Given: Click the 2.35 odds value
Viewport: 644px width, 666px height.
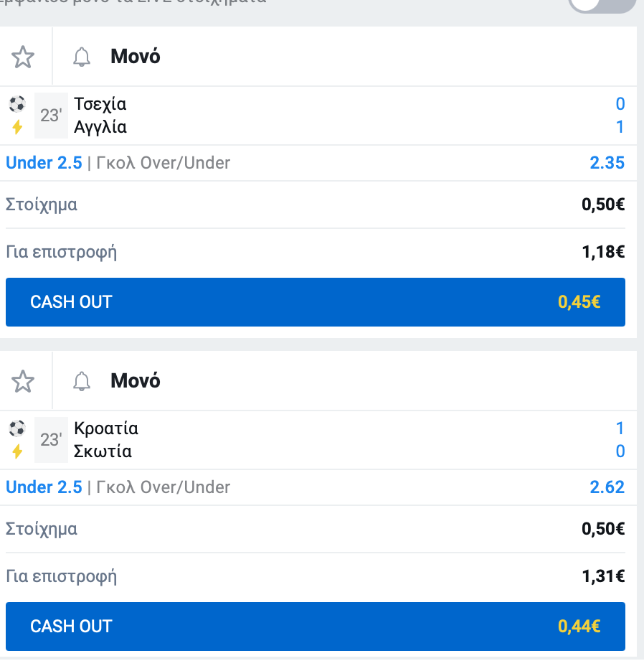Looking at the screenshot, I should [x=607, y=163].
